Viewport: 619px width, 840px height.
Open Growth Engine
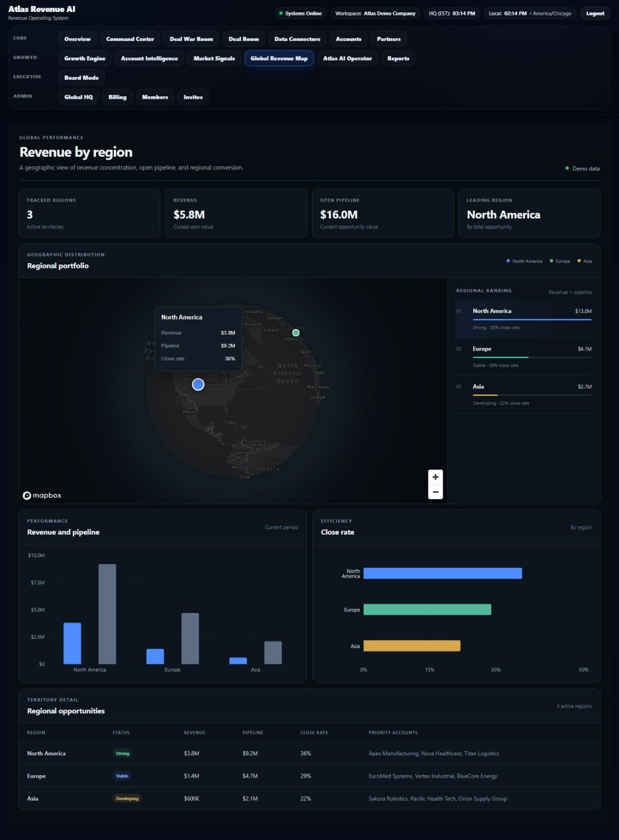[x=85, y=58]
